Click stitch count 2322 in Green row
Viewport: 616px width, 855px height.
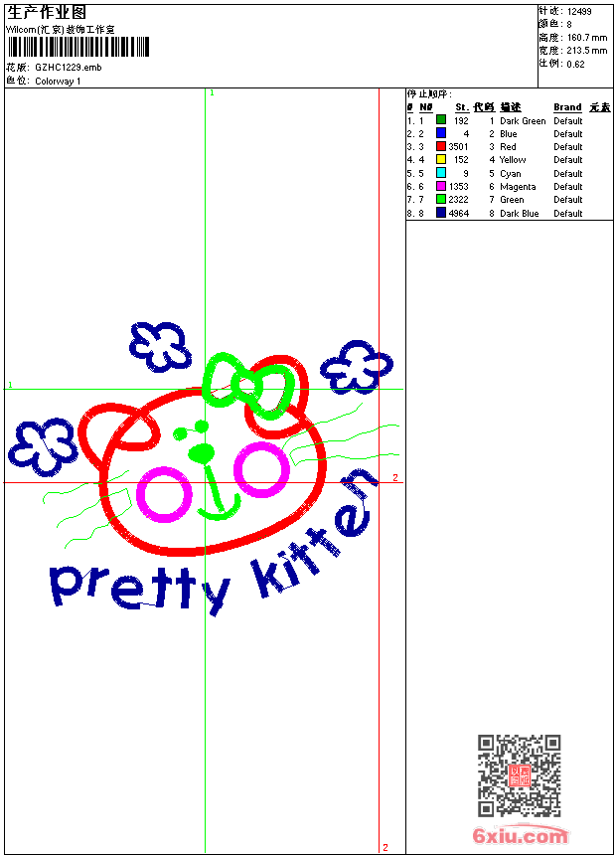458,200
